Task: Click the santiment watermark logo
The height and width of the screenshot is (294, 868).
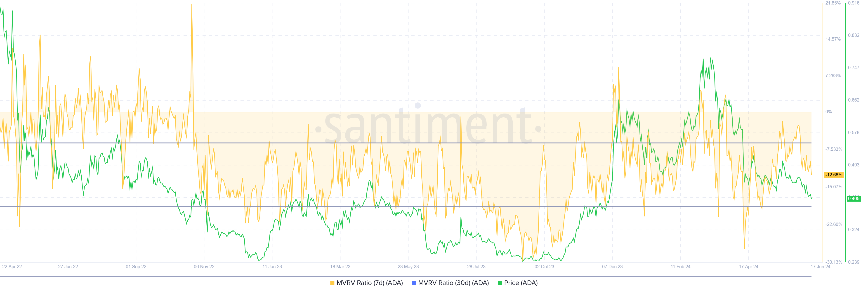Action: 428,125
